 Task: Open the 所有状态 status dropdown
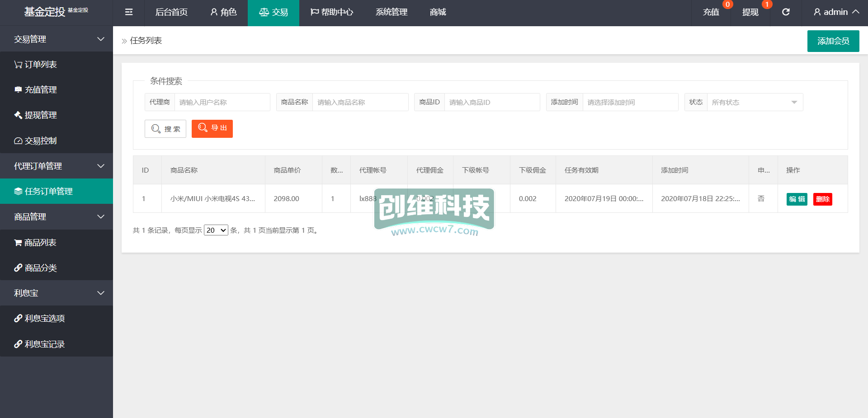pos(755,102)
